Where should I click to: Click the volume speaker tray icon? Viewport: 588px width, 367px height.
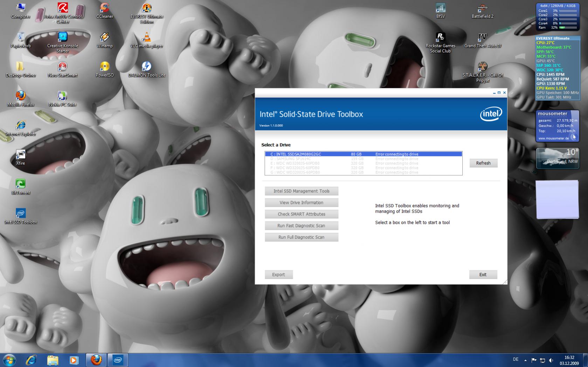pos(551,360)
